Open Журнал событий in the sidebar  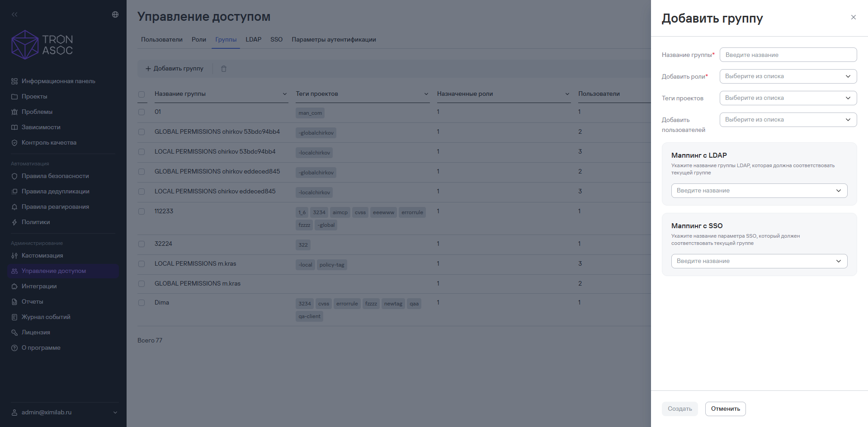tap(46, 317)
